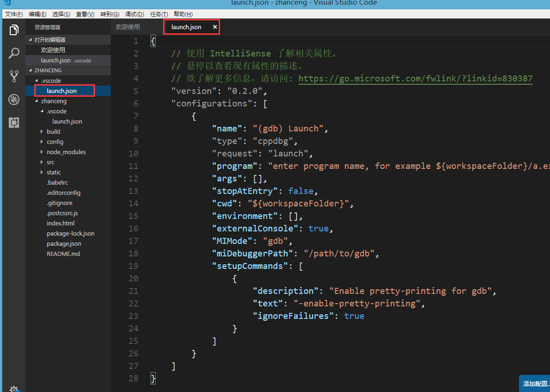Open README.md in explorer
This screenshot has width=550, height=392.
click(x=69, y=253)
